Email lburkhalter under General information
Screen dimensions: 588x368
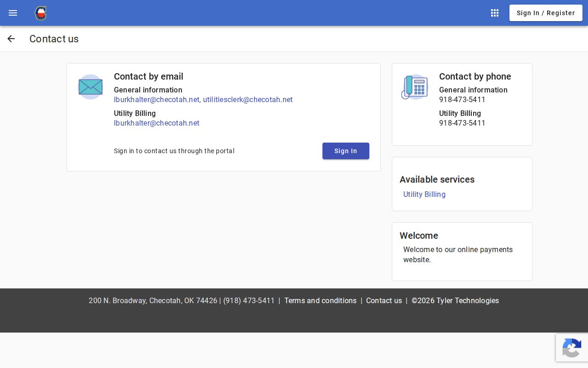(157, 100)
